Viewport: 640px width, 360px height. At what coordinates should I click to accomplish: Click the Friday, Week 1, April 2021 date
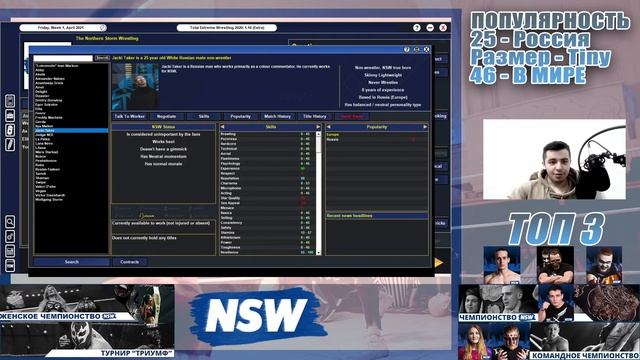point(60,28)
